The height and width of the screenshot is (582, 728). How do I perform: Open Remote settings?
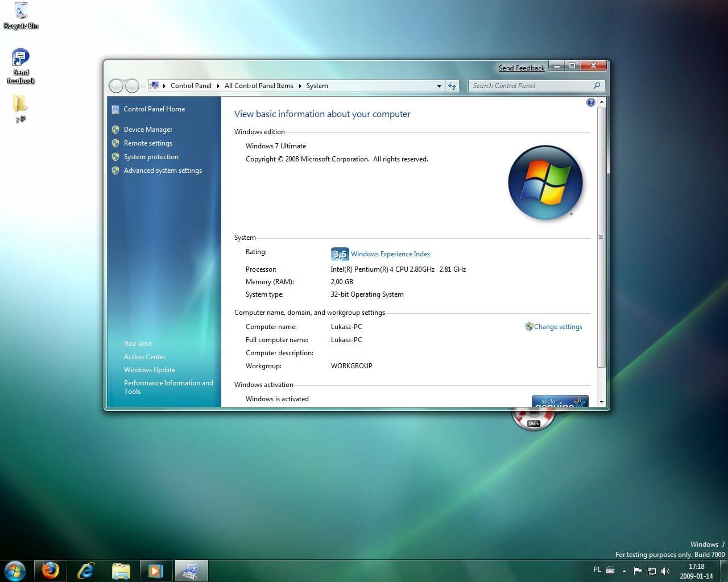point(148,143)
